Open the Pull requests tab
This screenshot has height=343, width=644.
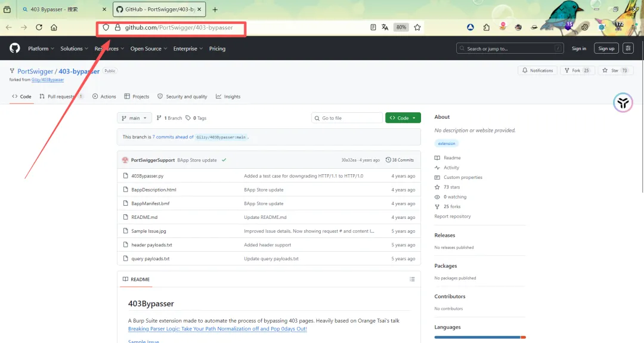[61, 97]
